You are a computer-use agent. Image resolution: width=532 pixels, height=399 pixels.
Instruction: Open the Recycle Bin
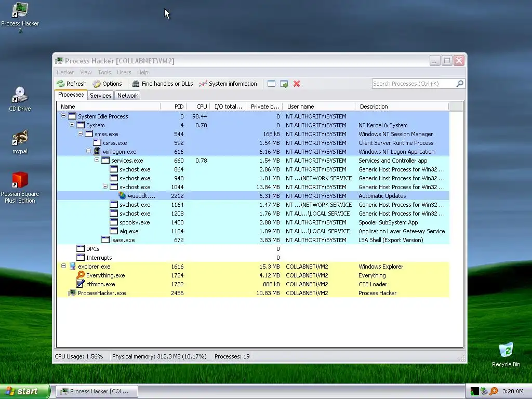(x=506, y=354)
